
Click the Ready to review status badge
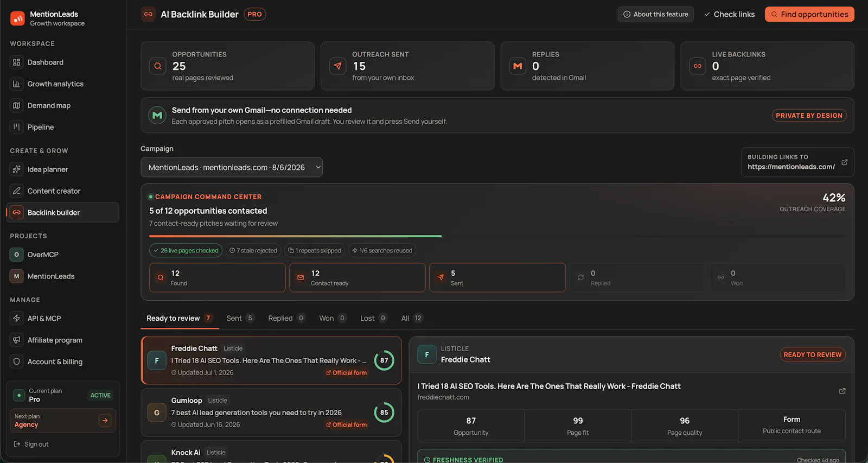click(x=812, y=354)
